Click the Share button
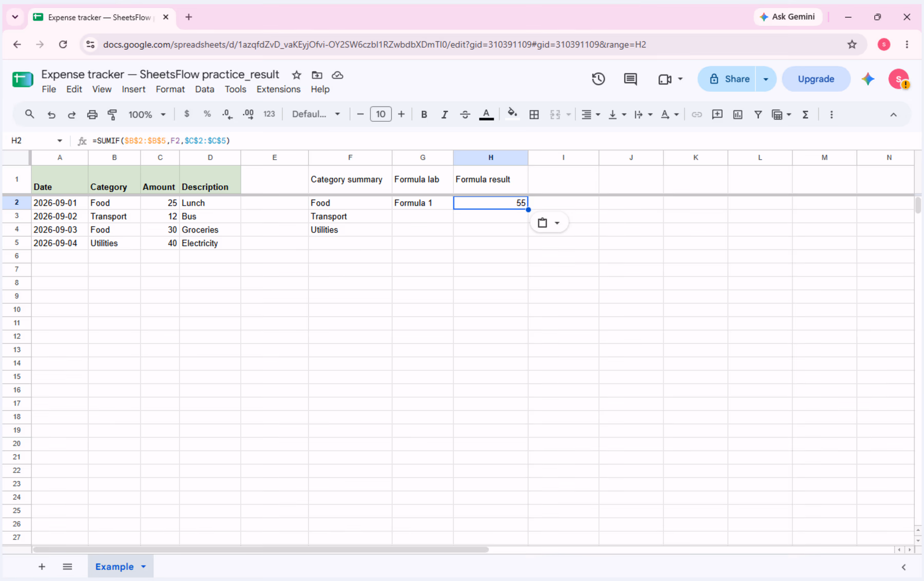This screenshot has height=581, width=924. (x=727, y=79)
